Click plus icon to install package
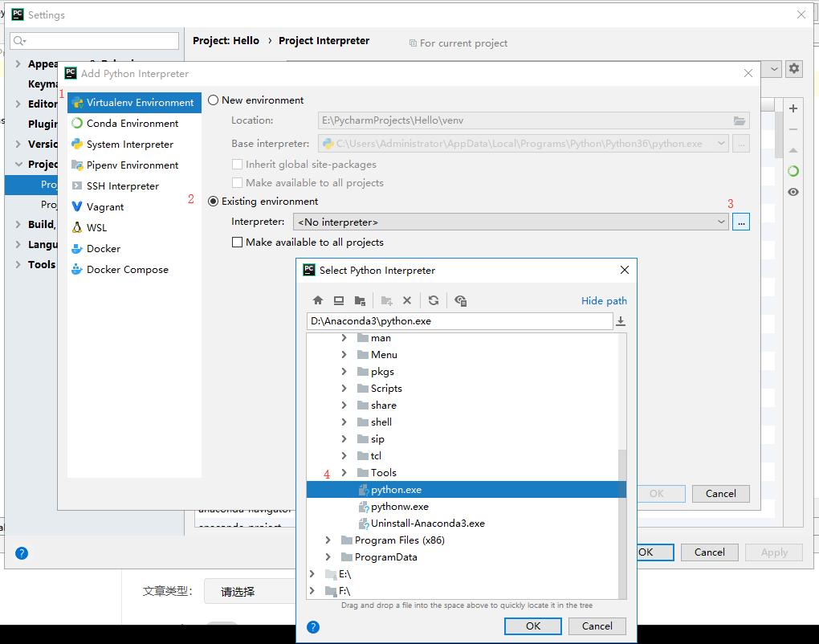Viewport: 819px width, 644px height. 793,108
